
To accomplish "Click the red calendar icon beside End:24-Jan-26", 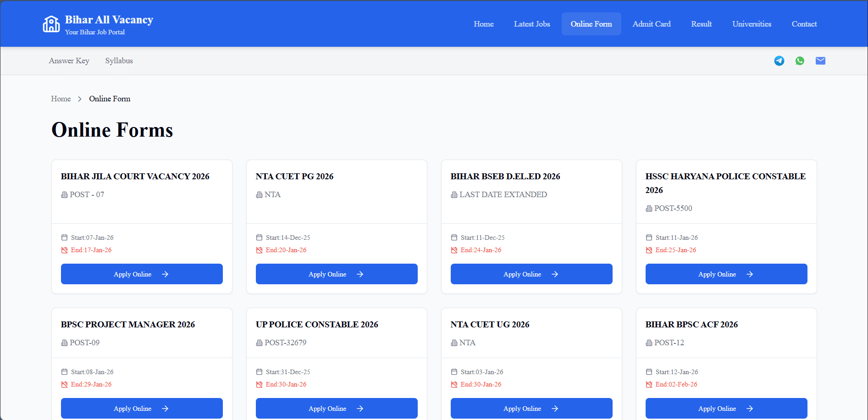I will click(x=454, y=250).
